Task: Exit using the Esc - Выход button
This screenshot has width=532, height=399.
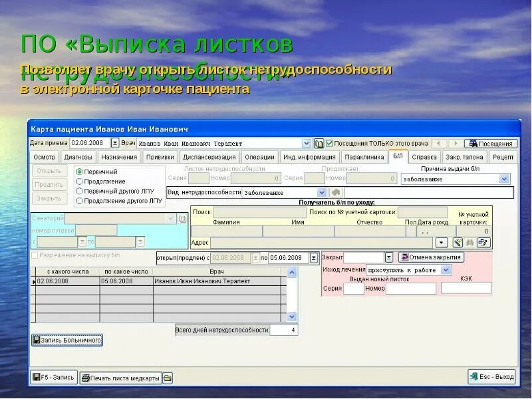Action: pyautogui.click(x=492, y=376)
